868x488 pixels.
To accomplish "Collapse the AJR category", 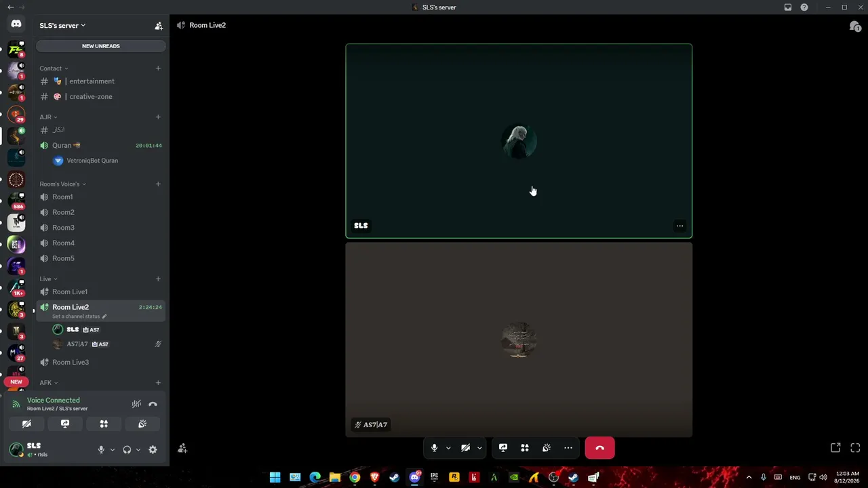I will tap(48, 117).
